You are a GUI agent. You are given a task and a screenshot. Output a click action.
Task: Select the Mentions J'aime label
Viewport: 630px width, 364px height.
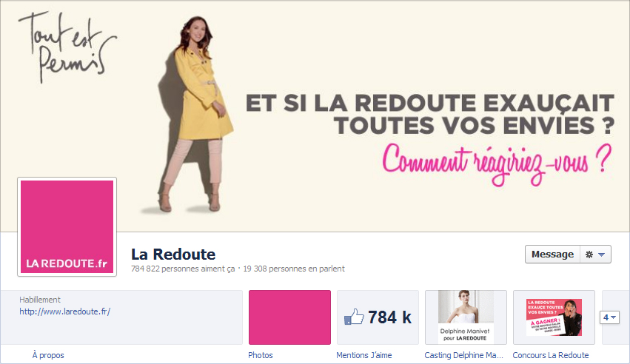tap(364, 355)
